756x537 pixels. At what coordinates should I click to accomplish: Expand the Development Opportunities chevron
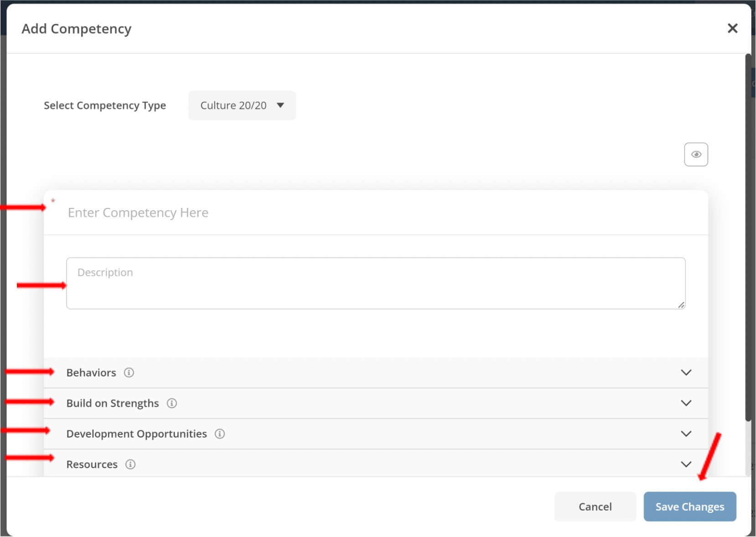click(x=686, y=434)
